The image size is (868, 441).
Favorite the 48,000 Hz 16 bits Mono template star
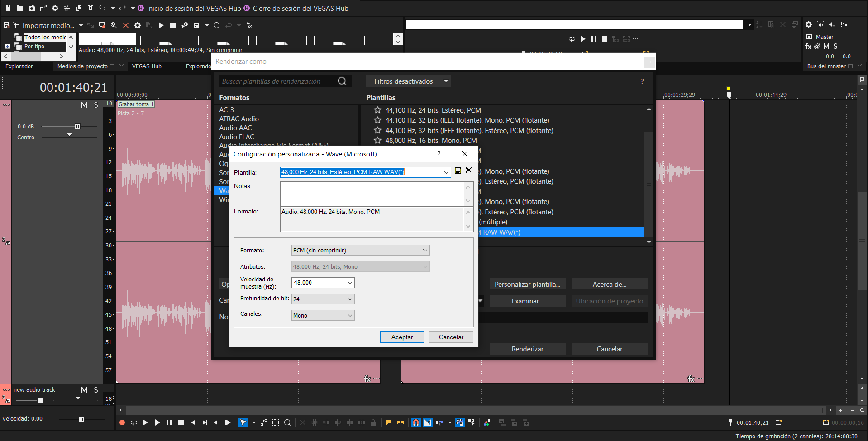point(377,140)
